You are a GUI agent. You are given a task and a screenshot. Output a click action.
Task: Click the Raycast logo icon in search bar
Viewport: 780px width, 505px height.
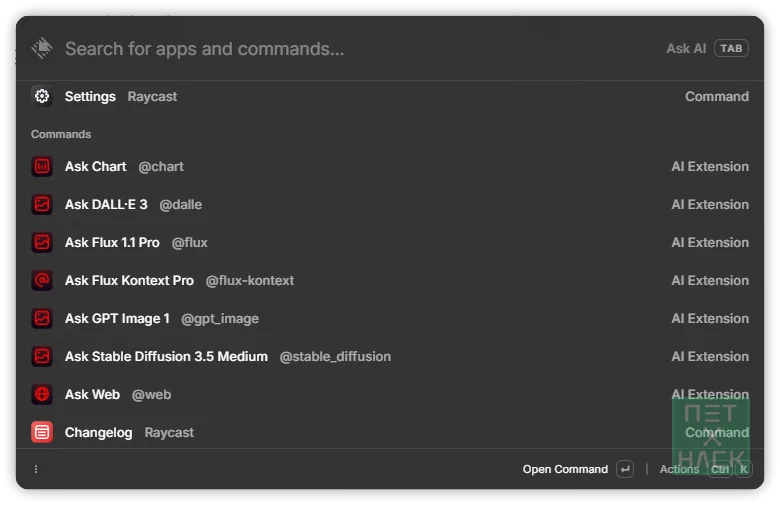coord(42,48)
